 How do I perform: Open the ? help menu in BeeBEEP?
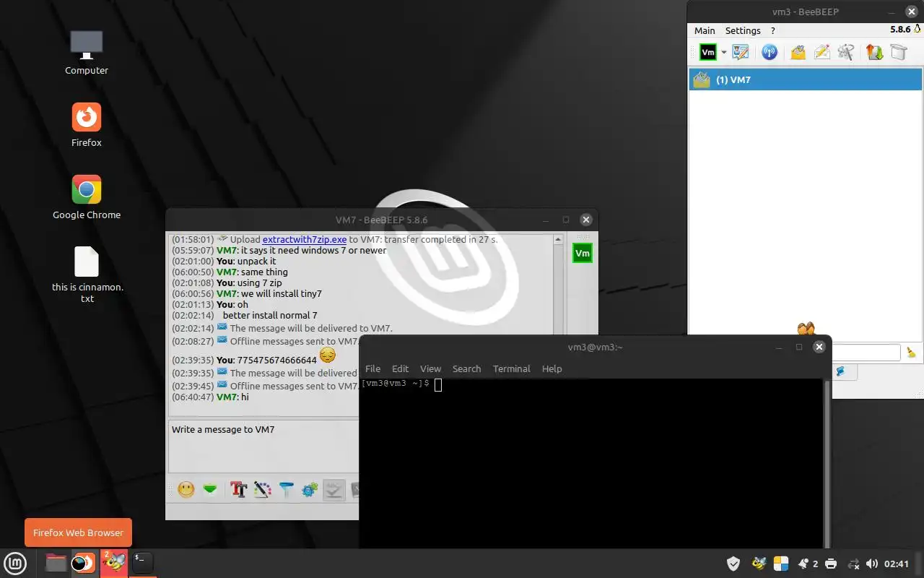click(773, 30)
